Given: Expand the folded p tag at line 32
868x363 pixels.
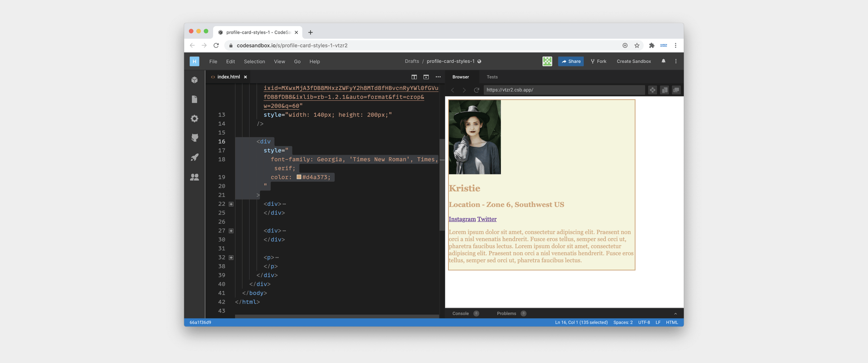Looking at the screenshot, I should pos(231,257).
